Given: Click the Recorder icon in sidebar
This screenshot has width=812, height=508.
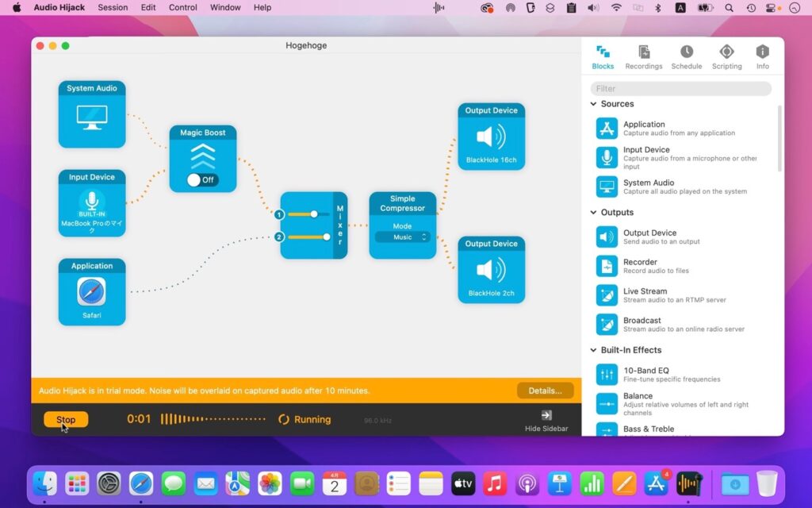Looking at the screenshot, I should pos(607,266).
